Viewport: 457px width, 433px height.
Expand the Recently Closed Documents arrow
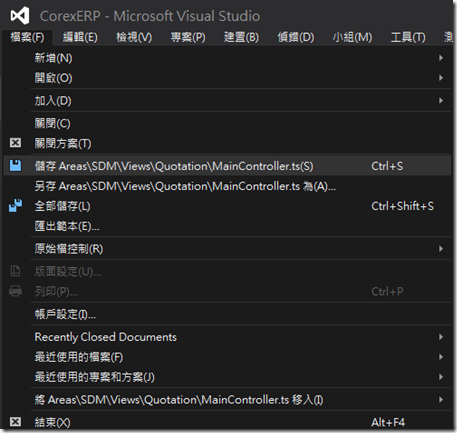click(x=441, y=337)
